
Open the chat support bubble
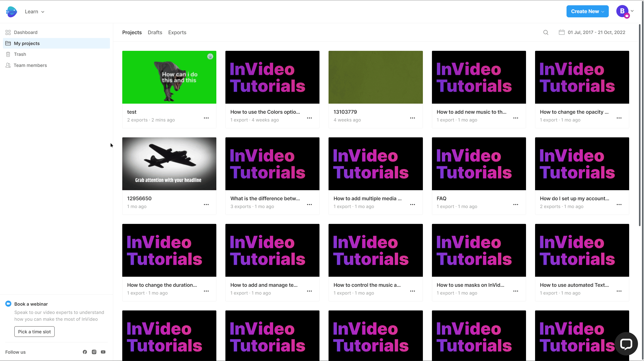[626, 344]
